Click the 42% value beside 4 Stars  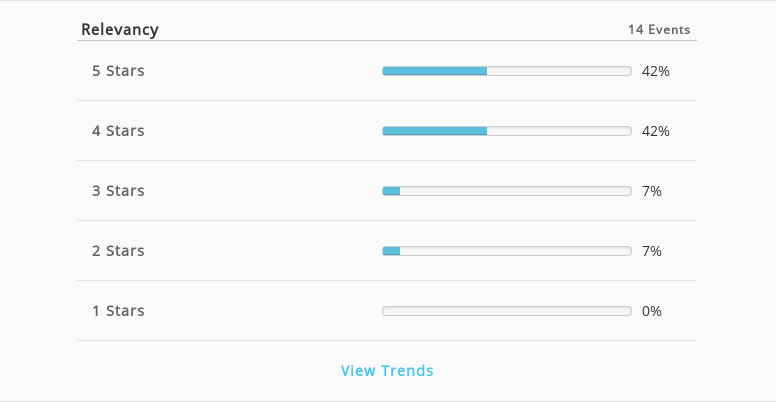[x=656, y=131]
